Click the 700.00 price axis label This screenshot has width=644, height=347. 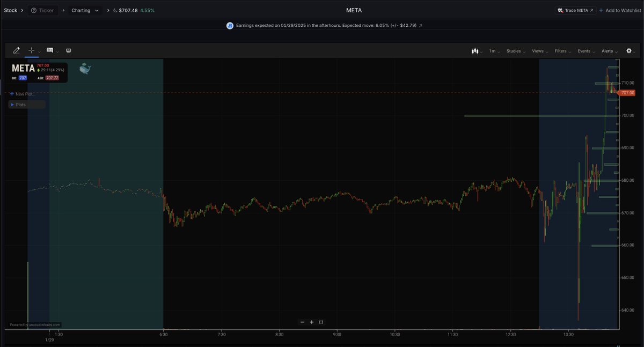[627, 115]
